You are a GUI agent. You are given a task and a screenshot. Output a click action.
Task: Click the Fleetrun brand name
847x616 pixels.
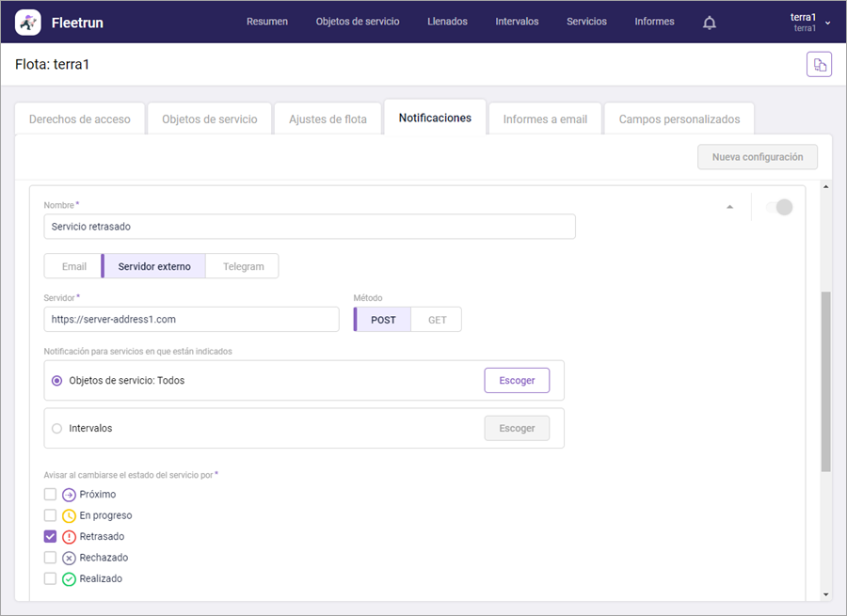(77, 23)
